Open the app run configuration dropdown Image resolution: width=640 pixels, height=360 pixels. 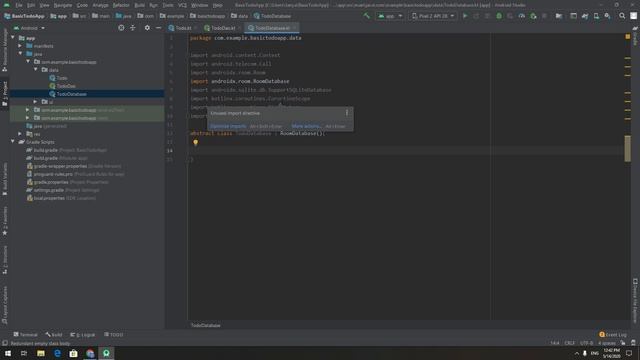[390, 16]
